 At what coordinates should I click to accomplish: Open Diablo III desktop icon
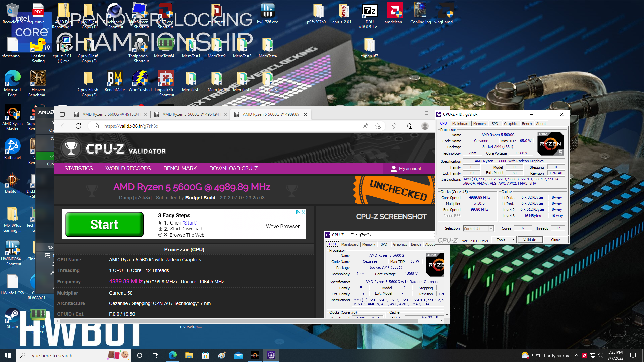pos(12,183)
